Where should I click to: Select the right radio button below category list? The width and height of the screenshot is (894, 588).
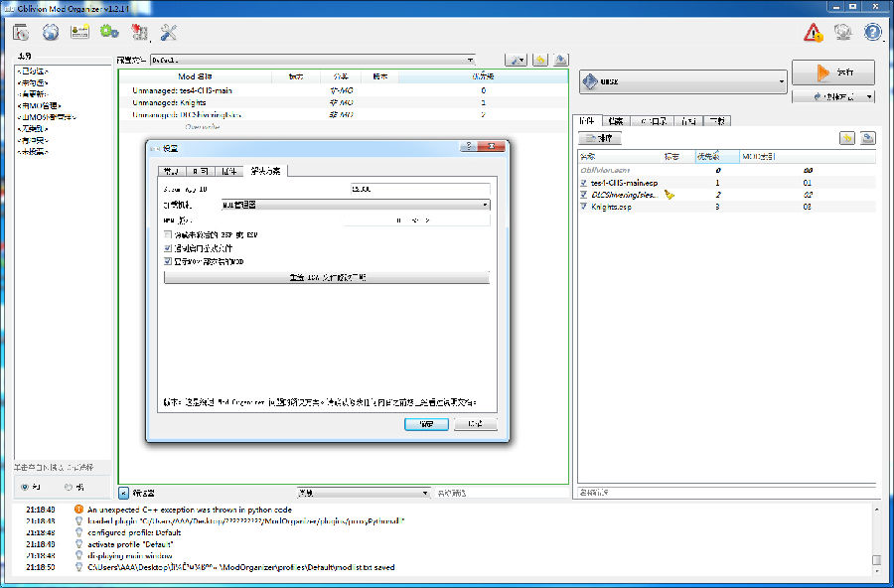68,487
